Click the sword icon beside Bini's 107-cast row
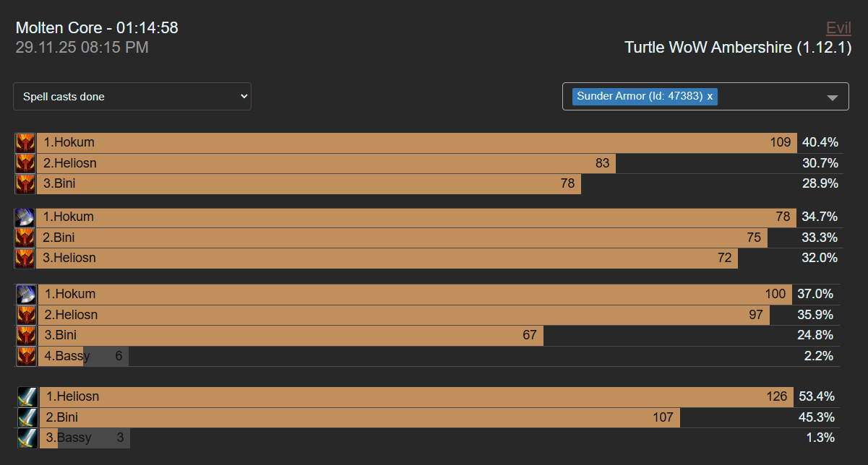 click(28, 417)
